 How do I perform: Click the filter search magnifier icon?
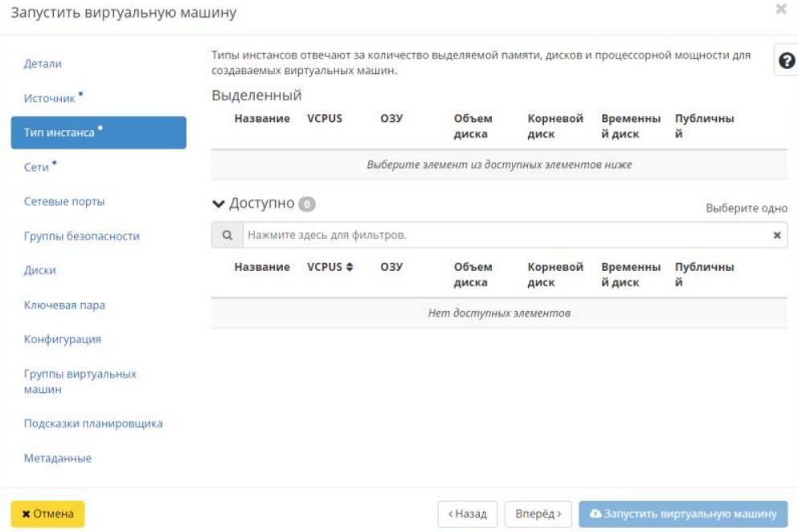(227, 235)
